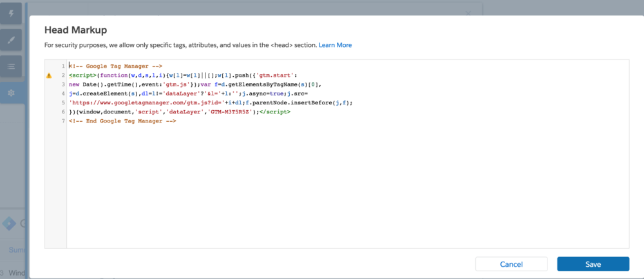This screenshot has width=644, height=279.
Task: Save the Head Markup changes
Action: coord(593,264)
